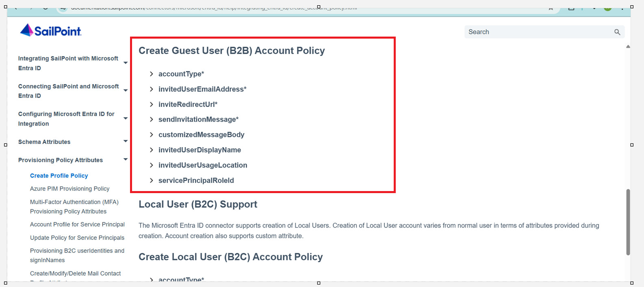Viewport: 644px width, 287px height.
Task: Expand the servicePrincipalRoleId attribute
Action: coord(192,180)
